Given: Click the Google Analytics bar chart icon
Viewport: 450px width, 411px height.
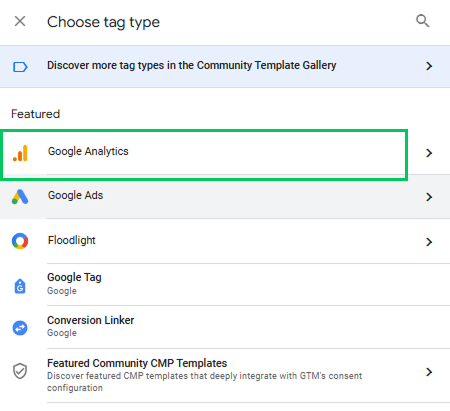Looking at the screenshot, I should tap(20, 153).
